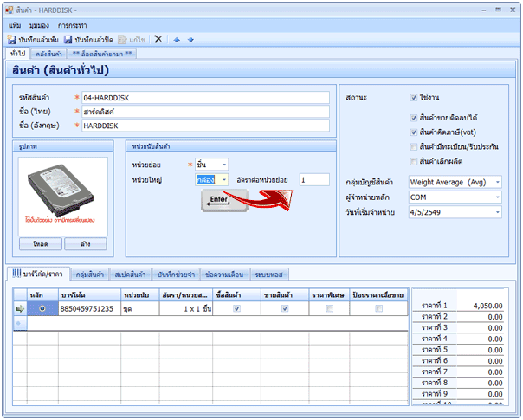Click the X delete icon in toolbar
The image size is (523, 420).
point(158,40)
